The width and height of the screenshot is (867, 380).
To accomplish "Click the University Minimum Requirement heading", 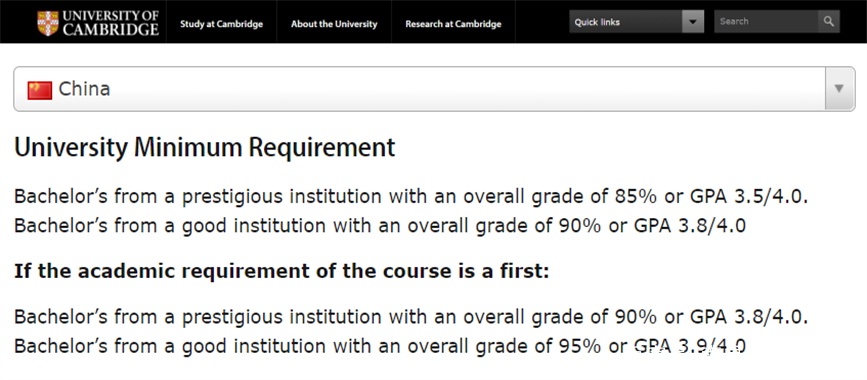I will 205,148.
